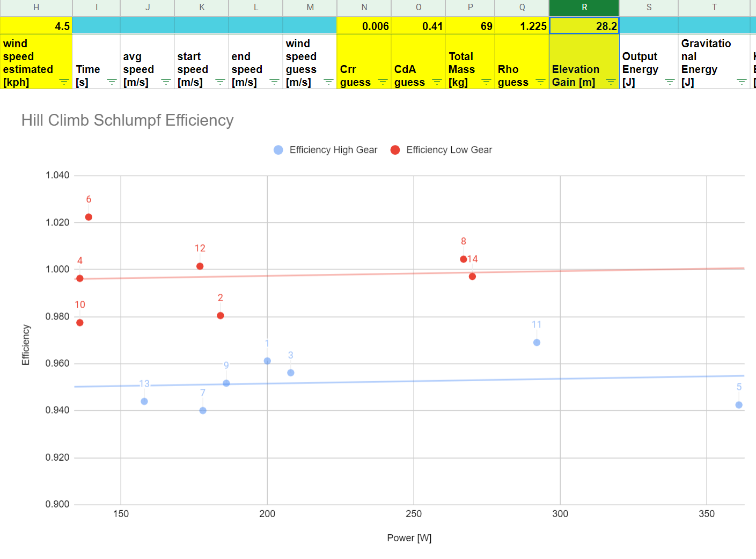Expand Elevation Gain filter dropdown
This screenshot has height=559, width=756.
611,82
